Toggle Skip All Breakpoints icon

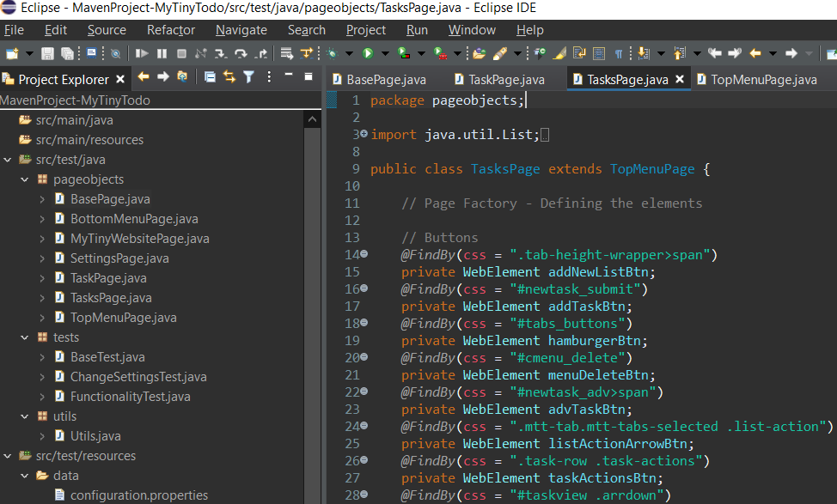point(116,53)
